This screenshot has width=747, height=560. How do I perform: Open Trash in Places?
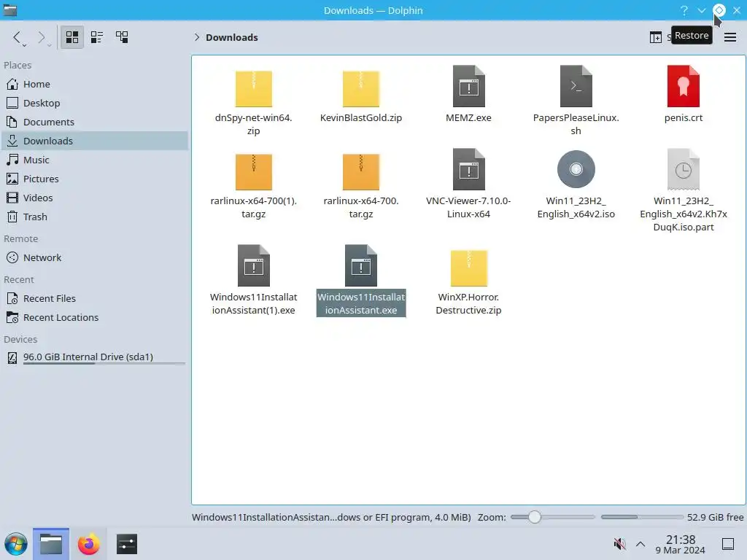pos(95,217)
